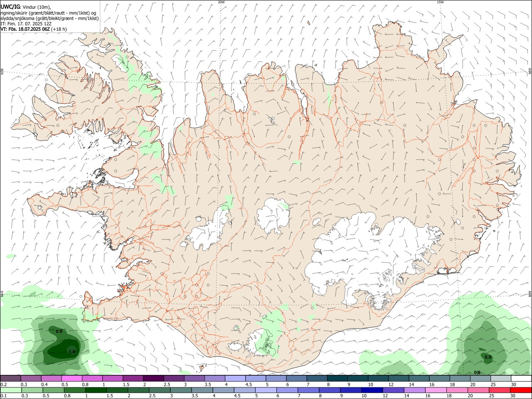Pick the slate blue 6 swatch in upper scale
This screenshot has height=399, width=532.
296,378
